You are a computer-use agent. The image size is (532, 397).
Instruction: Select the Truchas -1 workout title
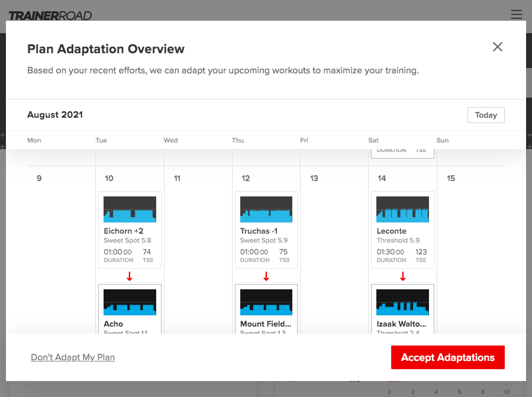click(259, 231)
